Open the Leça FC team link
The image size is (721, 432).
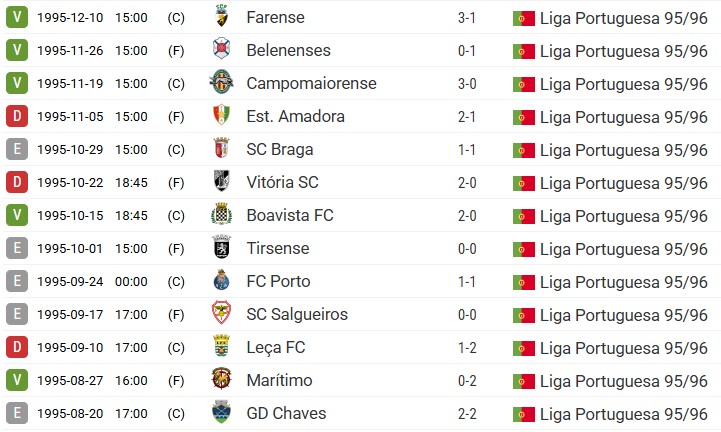click(x=275, y=347)
